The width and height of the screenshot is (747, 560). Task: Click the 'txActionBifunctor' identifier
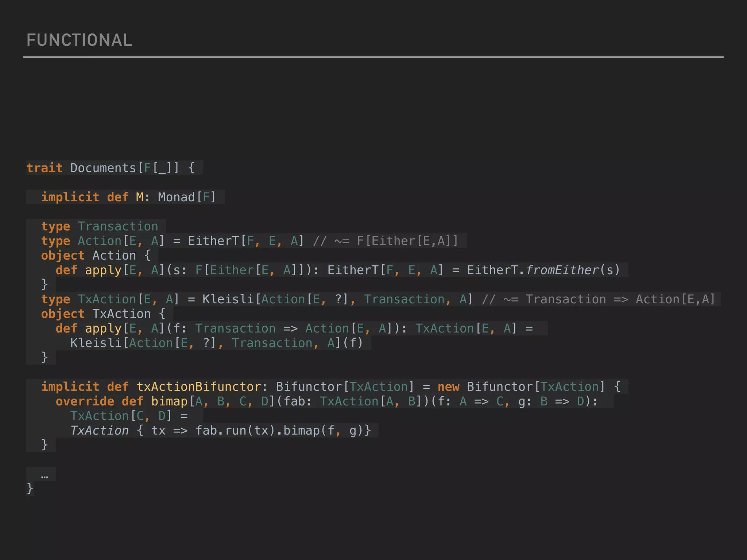click(198, 387)
